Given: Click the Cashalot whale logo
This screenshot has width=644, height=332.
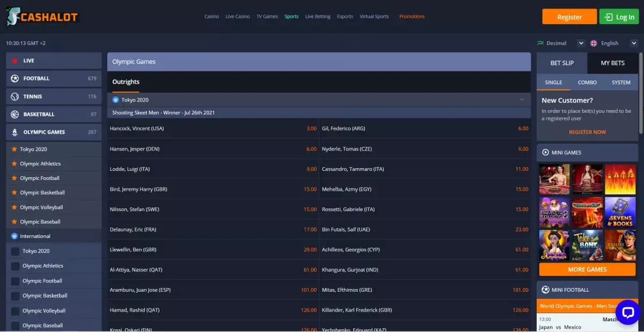Looking at the screenshot, I should (42, 17).
